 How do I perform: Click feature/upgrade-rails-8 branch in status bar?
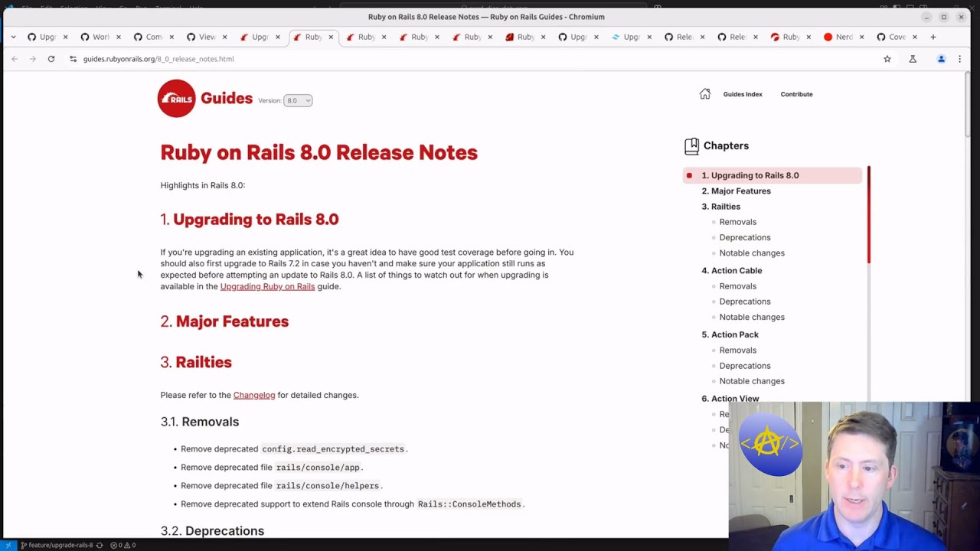pyautogui.click(x=57, y=545)
